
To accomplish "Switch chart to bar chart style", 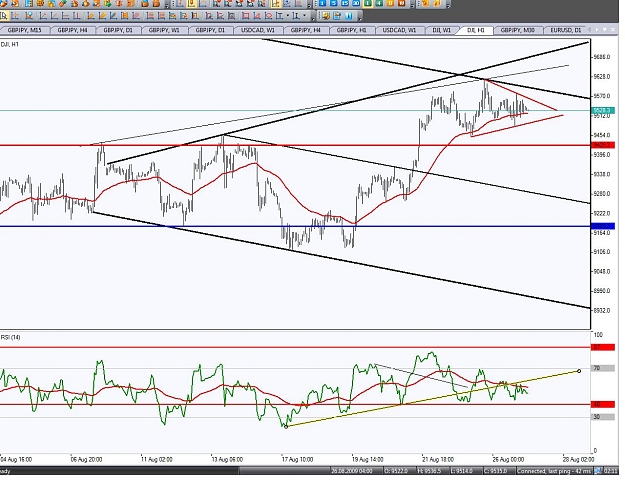I will point(180,4).
